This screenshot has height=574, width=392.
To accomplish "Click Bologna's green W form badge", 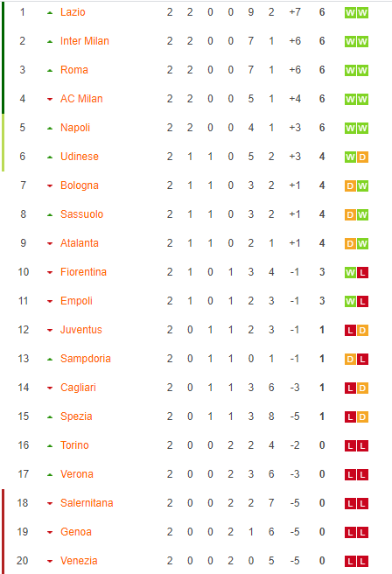I will pos(362,186).
